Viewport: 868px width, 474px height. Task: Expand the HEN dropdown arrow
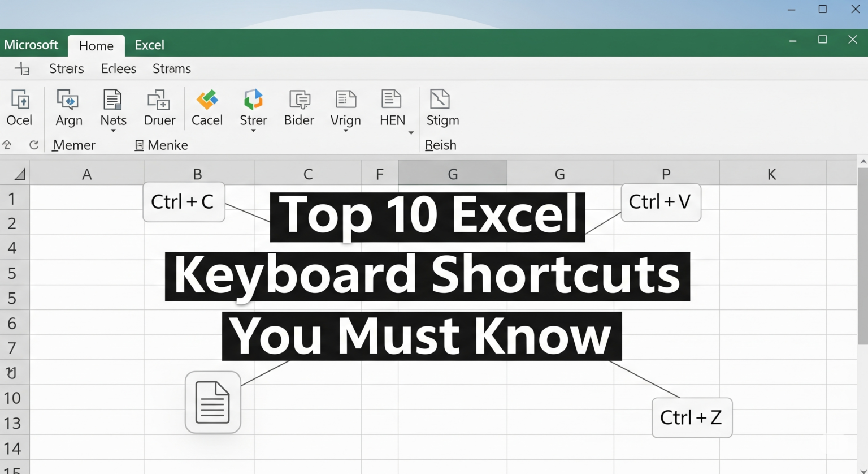[411, 132]
